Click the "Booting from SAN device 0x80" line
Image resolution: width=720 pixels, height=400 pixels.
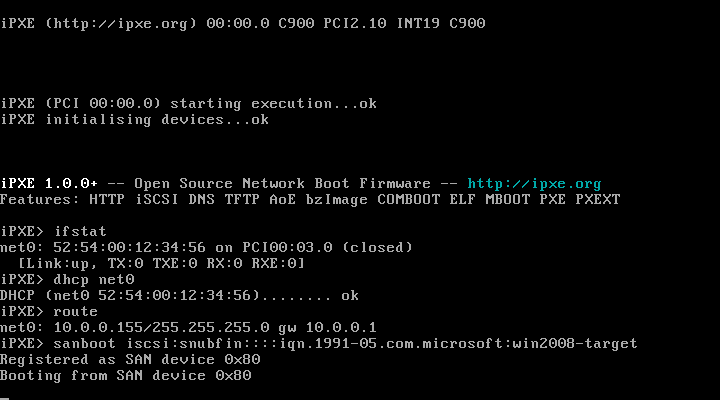pyautogui.click(x=126, y=375)
